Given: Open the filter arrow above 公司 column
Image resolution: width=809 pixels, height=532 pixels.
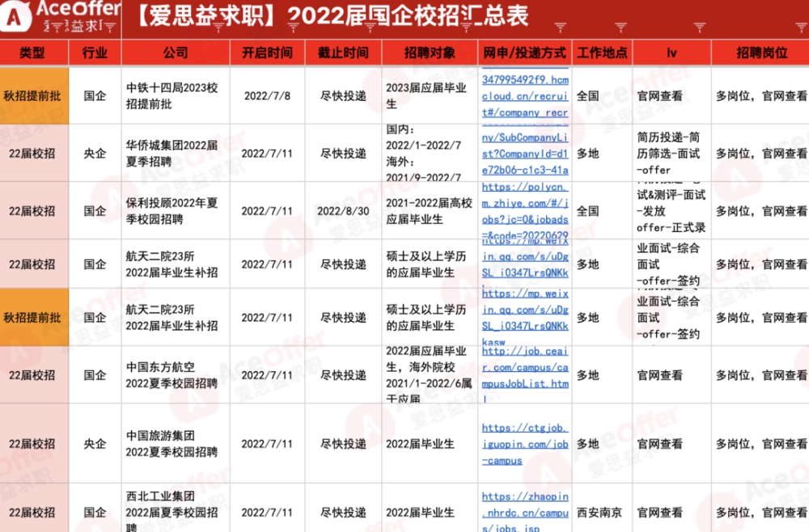Looking at the screenshot, I should (218, 27).
